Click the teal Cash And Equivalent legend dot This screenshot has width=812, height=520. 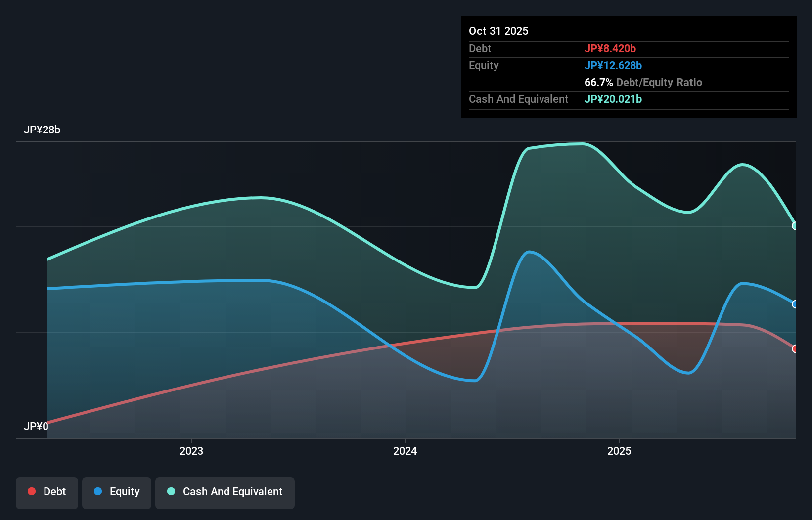pos(171,491)
